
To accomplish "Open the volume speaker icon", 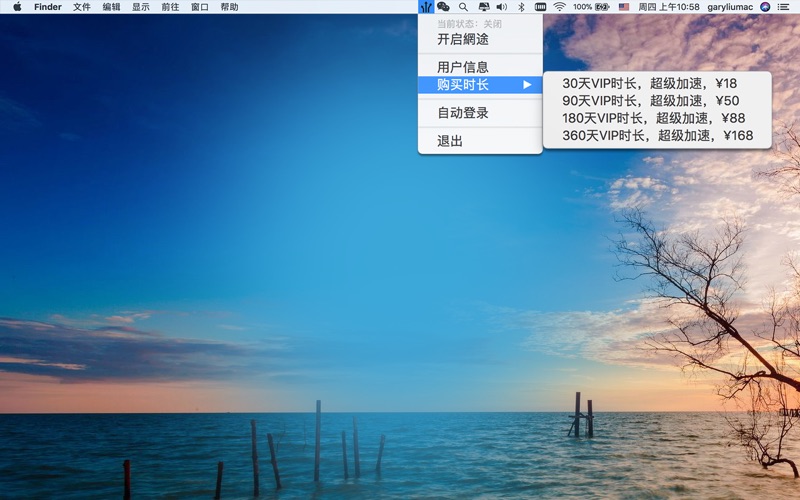I will 502,7.
